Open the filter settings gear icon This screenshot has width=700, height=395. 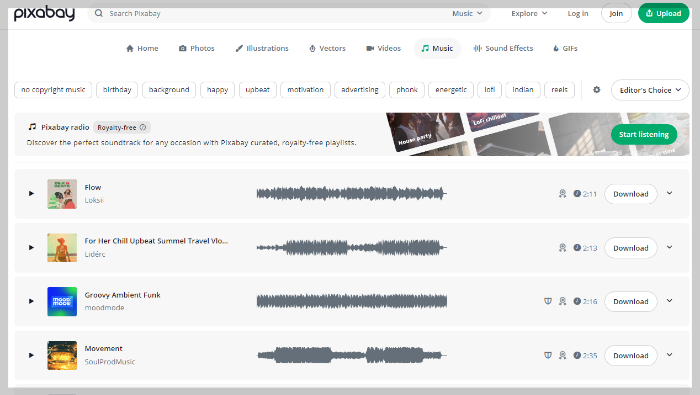click(x=596, y=90)
